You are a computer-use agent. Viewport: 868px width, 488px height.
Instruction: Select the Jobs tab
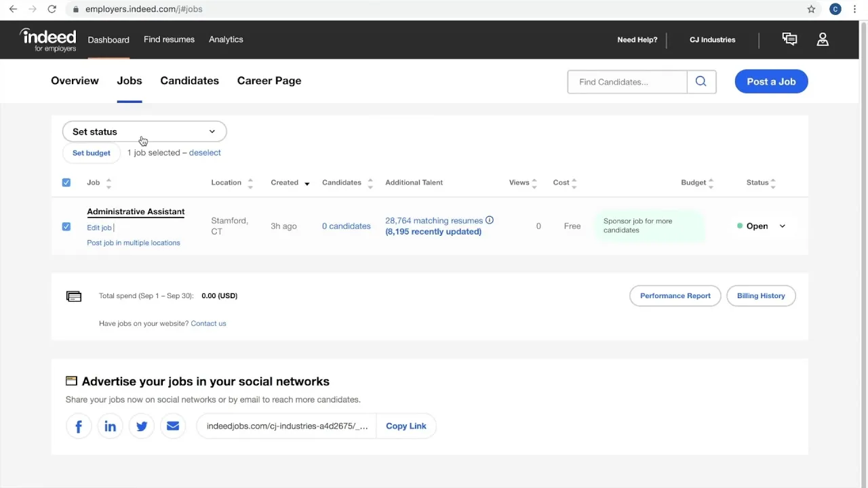click(x=129, y=81)
